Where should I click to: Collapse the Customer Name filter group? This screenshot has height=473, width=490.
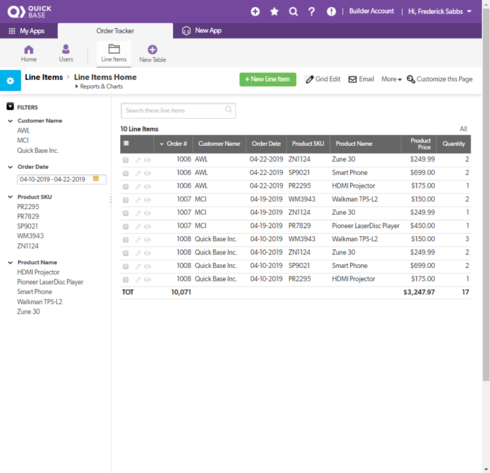pyautogui.click(x=10, y=121)
